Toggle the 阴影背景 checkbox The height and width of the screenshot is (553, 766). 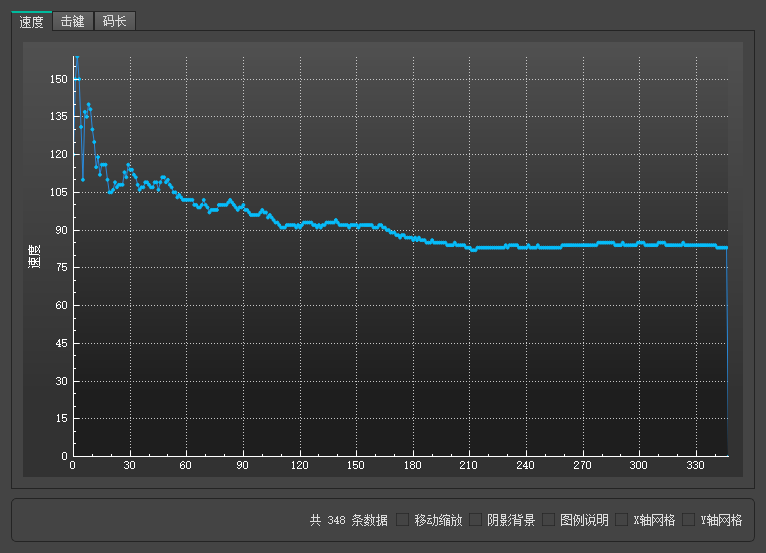point(476,520)
